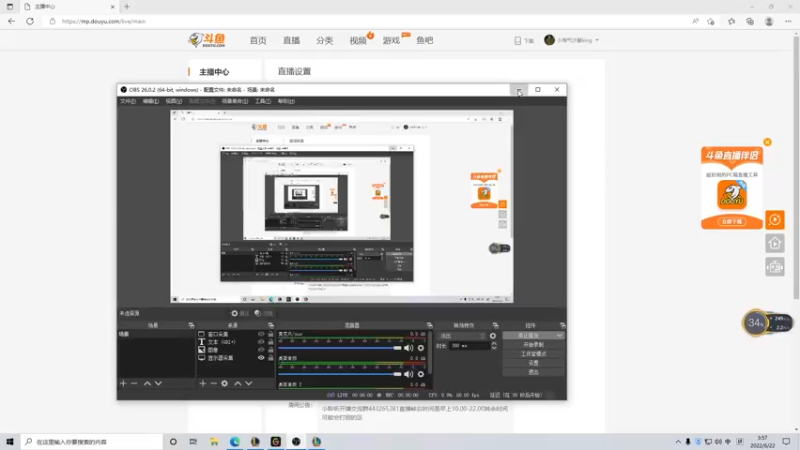Open 麦克风/Aux audio settings gear
This screenshot has height=450, width=800.
coord(421,348)
